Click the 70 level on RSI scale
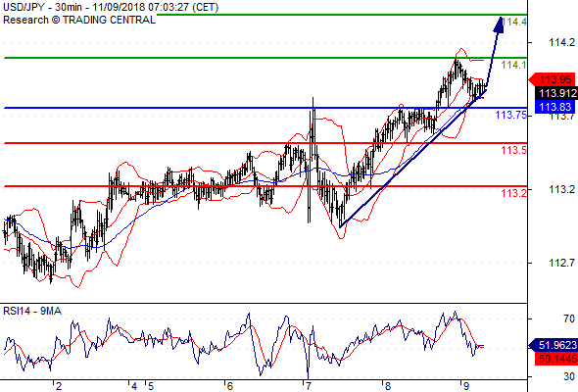Screen dimensions: 578x392 tap(569, 318)
